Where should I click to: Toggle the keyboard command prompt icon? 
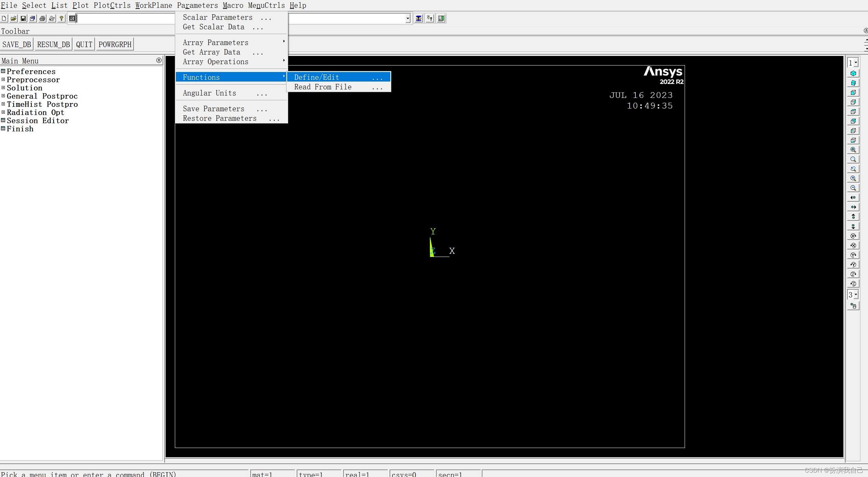click(72, 18)
